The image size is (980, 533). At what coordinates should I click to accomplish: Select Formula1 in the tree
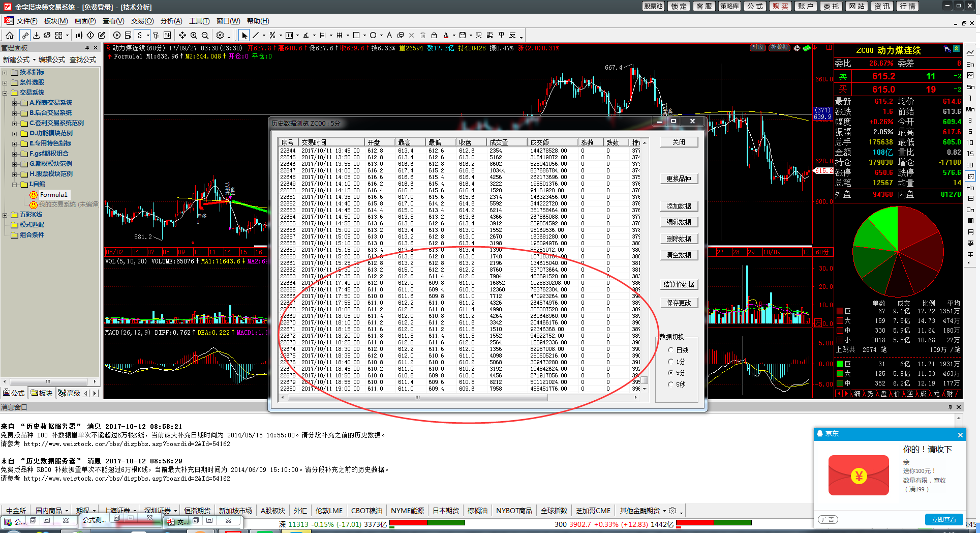point(53,194)
